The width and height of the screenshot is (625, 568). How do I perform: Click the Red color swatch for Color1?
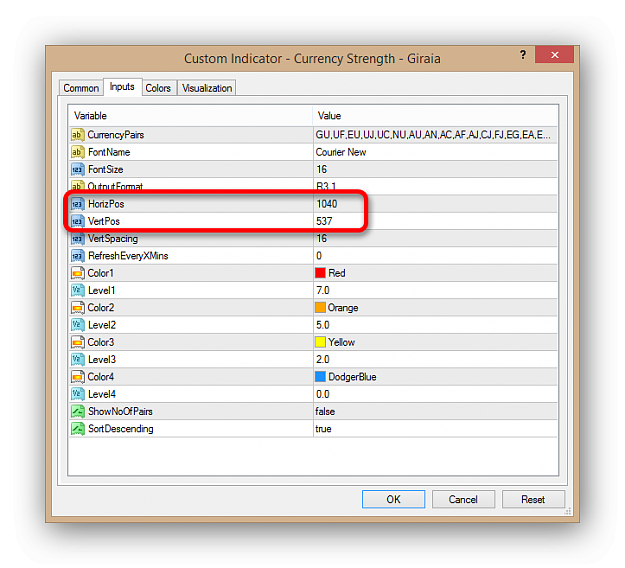(320, 273)
